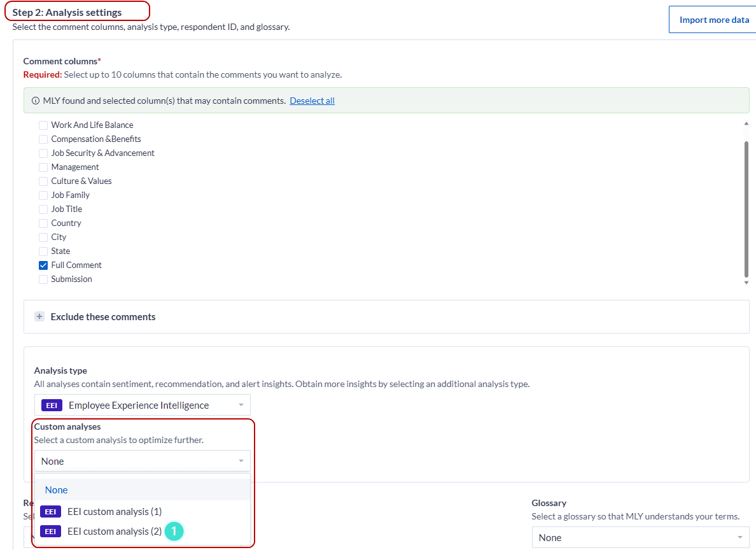Click the Glossary heading text
756x550 pixels.
(549, 503)
